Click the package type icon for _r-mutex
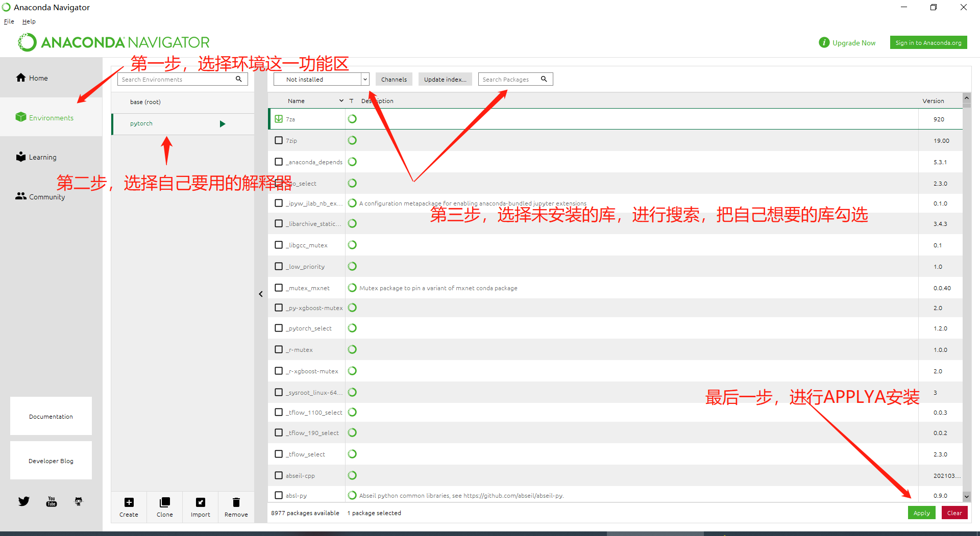 pyautogui.click(x=352, y=349)
